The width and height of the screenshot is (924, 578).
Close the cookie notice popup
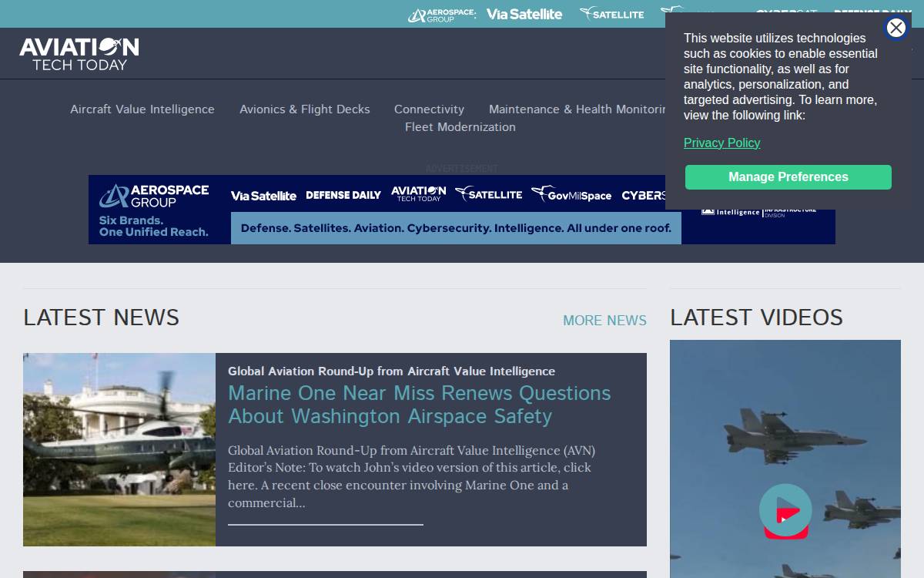(x=896, y=29)
